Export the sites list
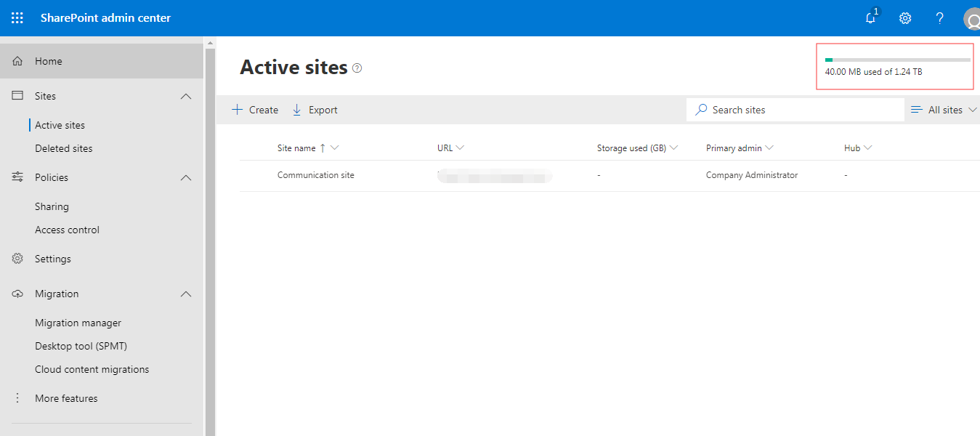The width and height of the screenshot is (980, 436). [315, 110]
